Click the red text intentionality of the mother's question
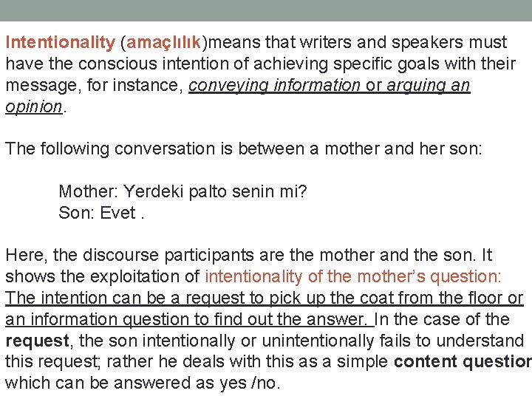Screen dimensions: 532x399 (x=353, y=276)
